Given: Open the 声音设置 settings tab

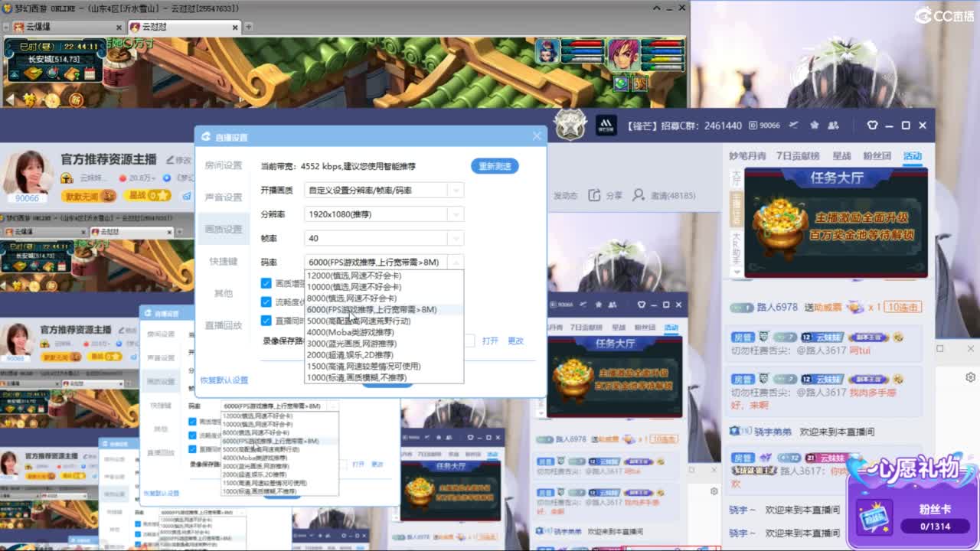Looking at the screenshot, I should coord(223,197).
